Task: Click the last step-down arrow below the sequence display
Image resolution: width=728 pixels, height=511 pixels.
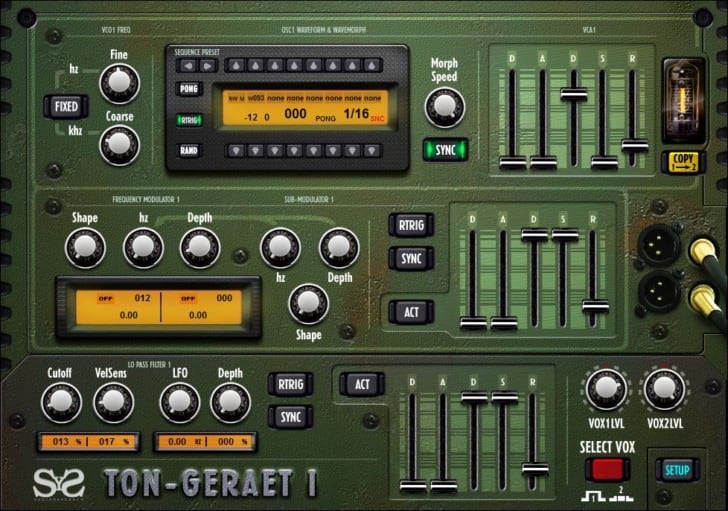Action: [x=371, y=151]
